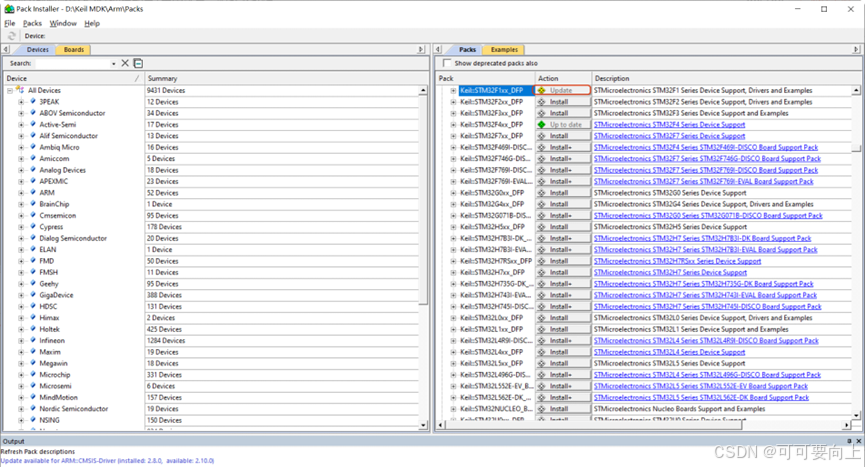
Task: Open the Packs menu
Action: [x=32, y=23]
